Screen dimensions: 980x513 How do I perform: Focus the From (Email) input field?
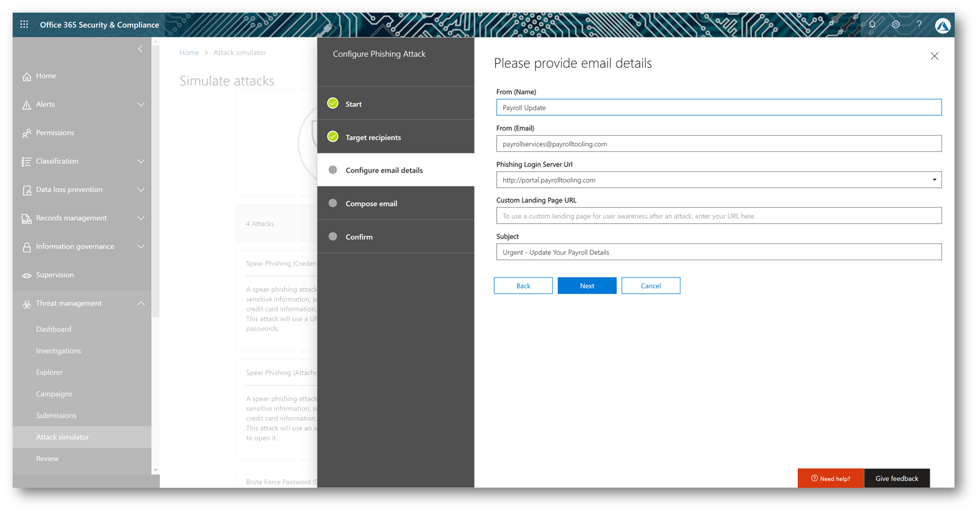(x=718, y=144)
